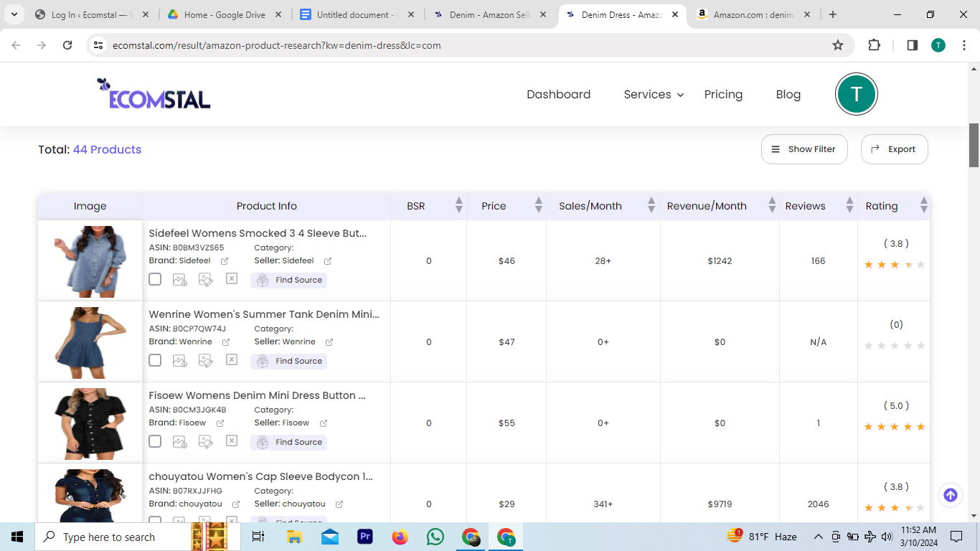Viewport: 980px width, 551px height.
Task: Click the Ecomstal logo
Action: pos(154,94)
